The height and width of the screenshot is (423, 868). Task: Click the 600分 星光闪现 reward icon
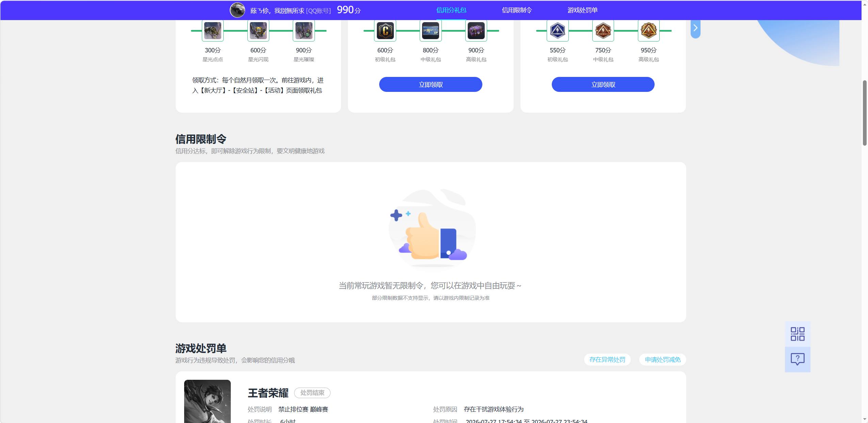[258, 31]
